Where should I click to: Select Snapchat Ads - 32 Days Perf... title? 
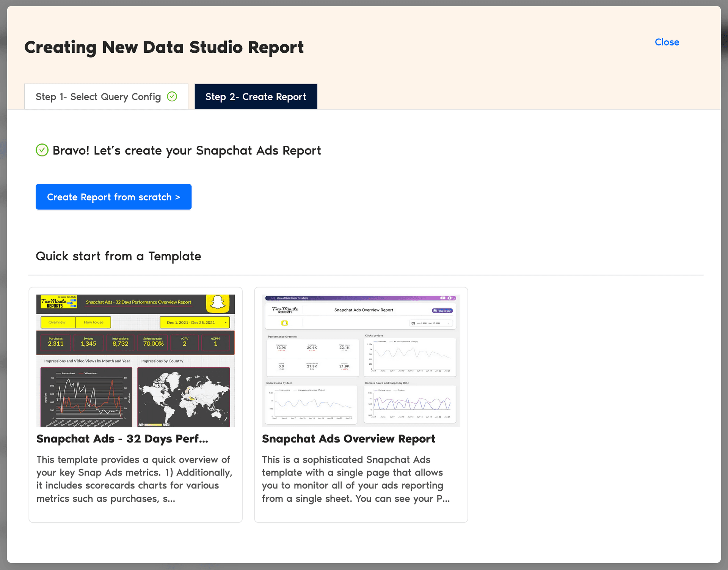[122, 439]
